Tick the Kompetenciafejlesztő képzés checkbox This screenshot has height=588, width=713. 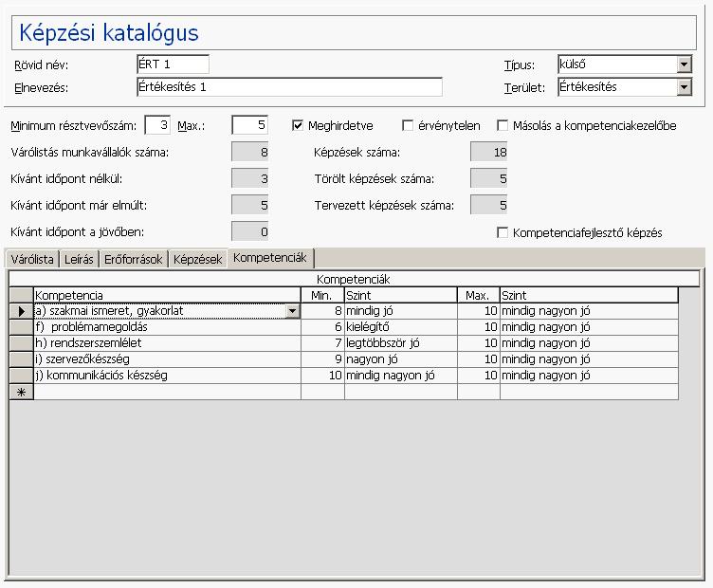pos(502,233)
